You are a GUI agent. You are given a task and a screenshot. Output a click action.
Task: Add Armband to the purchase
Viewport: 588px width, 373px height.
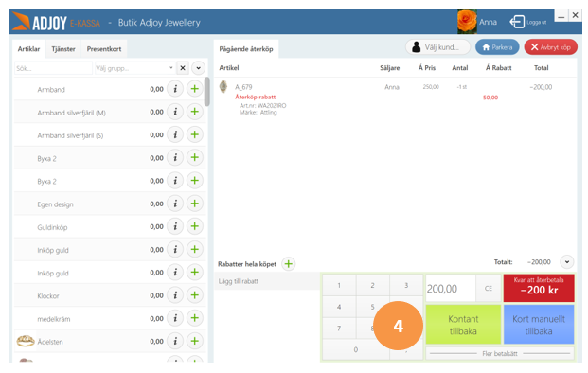pos(195,89)
